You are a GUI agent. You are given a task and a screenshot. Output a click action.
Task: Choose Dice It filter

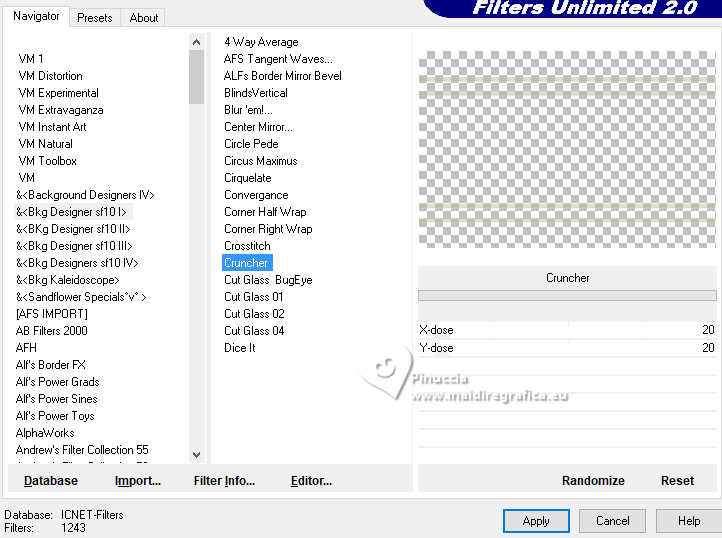point(240,349)
